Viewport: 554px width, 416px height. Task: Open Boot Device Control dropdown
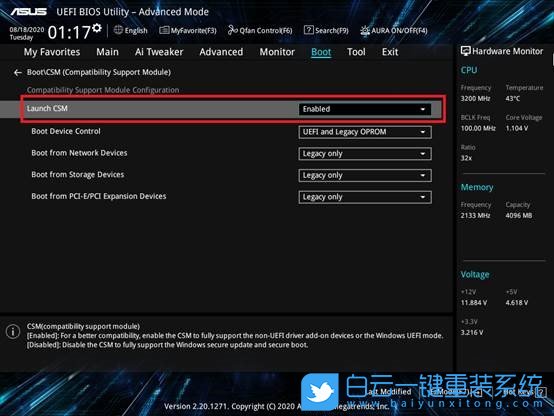pyautogui.click(x=365, y=132)
